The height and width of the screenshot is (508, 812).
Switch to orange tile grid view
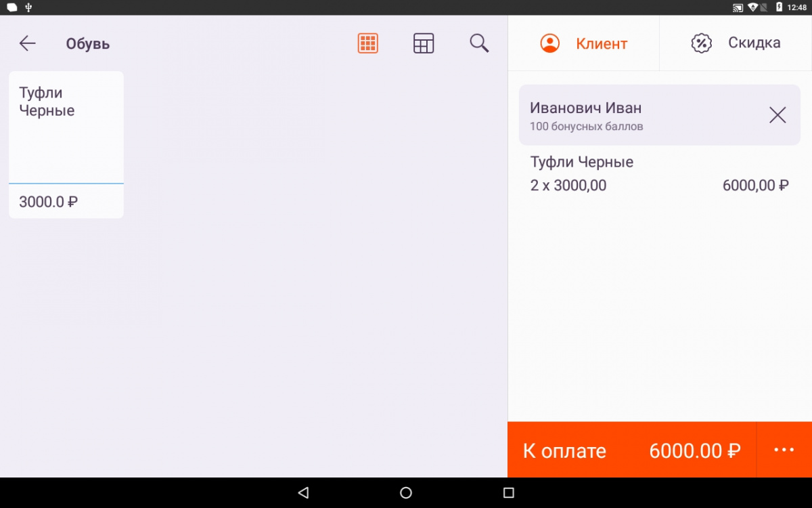tap(367, 43)
